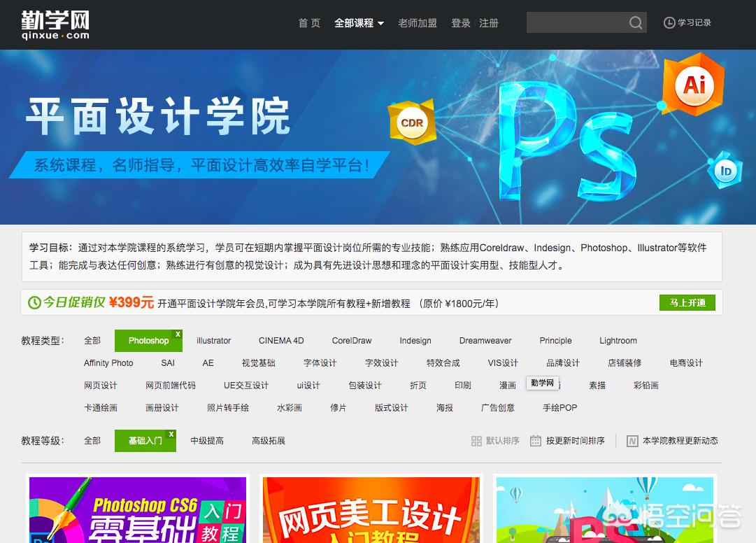
Task: Click 登录 in the header
Action: click(x=460, y=23)
